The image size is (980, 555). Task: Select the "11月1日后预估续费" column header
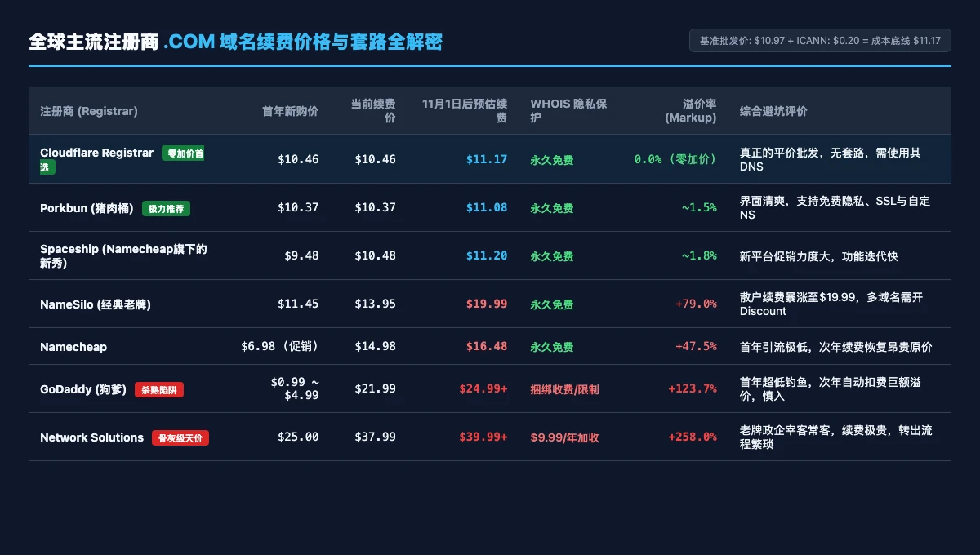point(465,111)
